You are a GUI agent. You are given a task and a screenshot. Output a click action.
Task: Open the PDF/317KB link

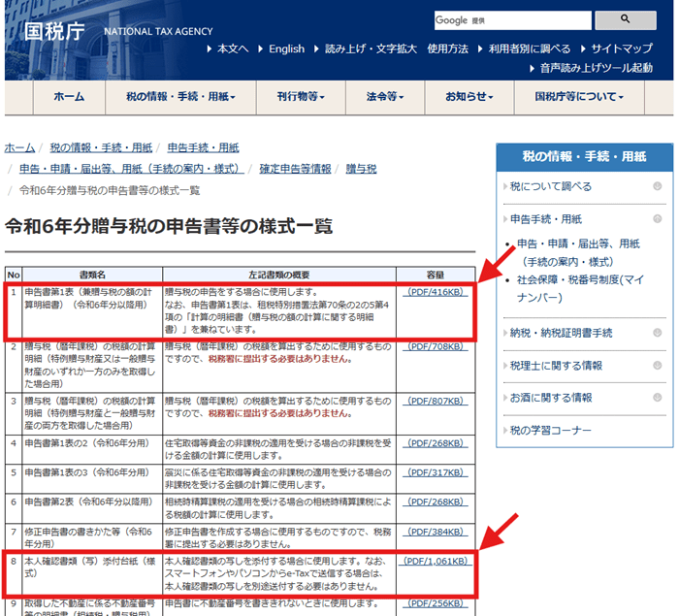tap(436, 472)
